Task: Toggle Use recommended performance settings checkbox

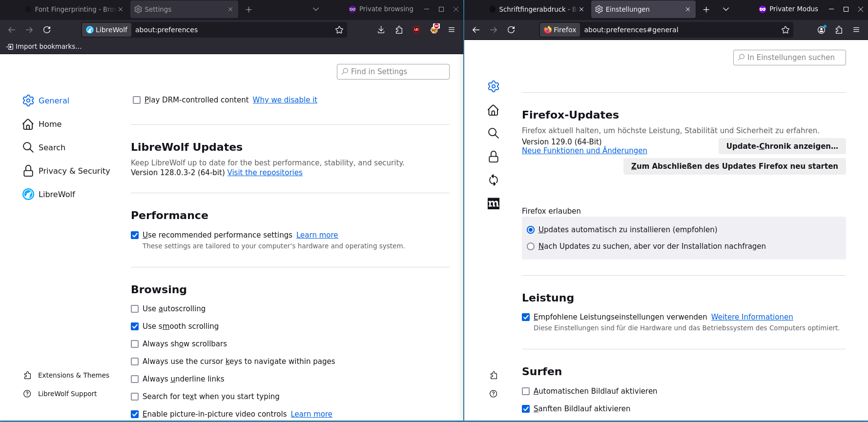Action: pos(135,235)
